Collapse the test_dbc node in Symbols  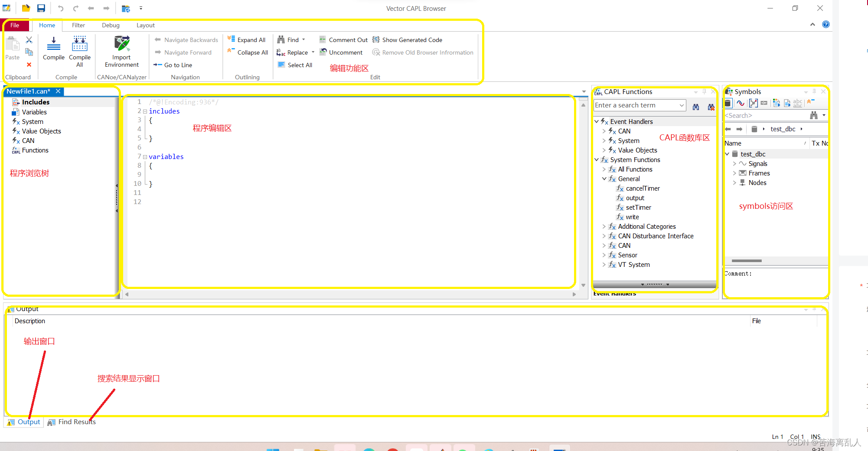tap(727, 154)
